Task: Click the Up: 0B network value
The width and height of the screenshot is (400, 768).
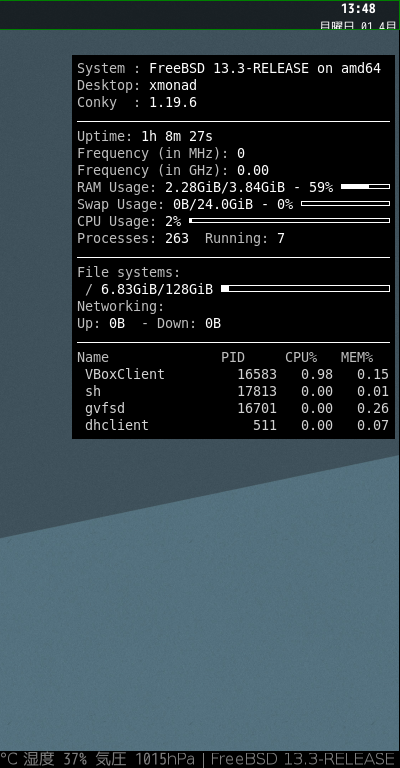Action: tap(101, 324)
